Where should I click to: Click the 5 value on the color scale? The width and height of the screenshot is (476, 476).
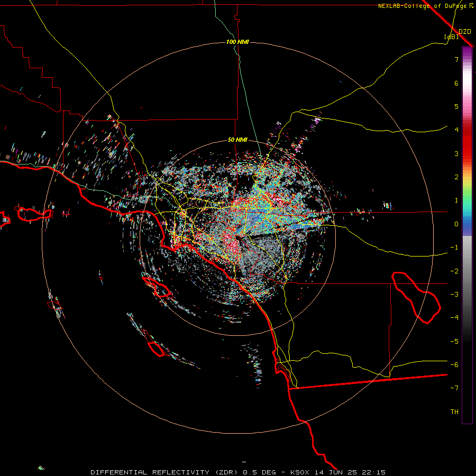click(x=456, y=106)
